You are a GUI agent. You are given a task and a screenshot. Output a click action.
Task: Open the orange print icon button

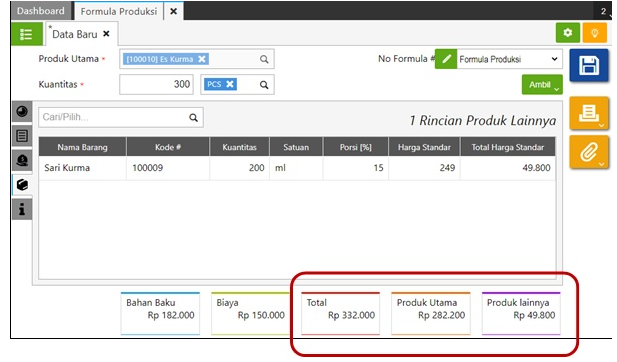point(589,113)
